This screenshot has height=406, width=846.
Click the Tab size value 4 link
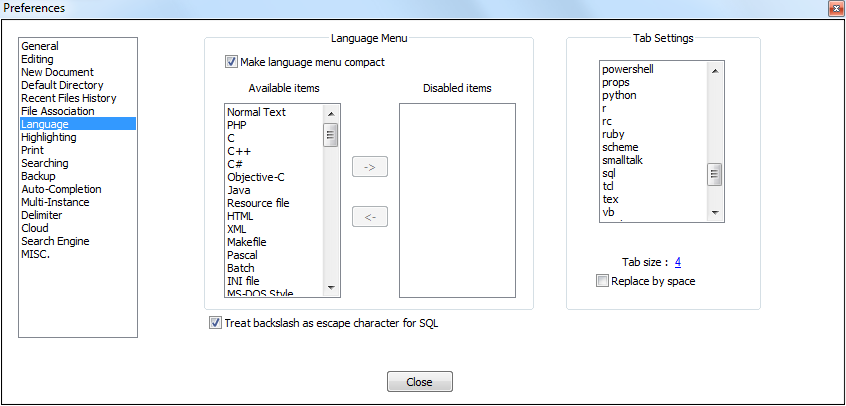pyautogui.click(x=678, y=262)
